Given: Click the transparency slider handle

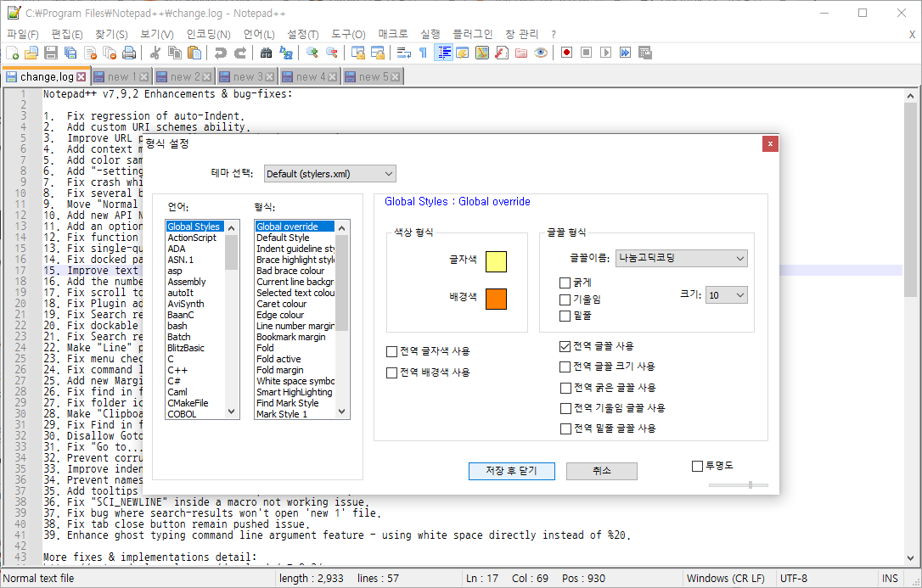Looking at the screenshot, I should pos(751,484).
